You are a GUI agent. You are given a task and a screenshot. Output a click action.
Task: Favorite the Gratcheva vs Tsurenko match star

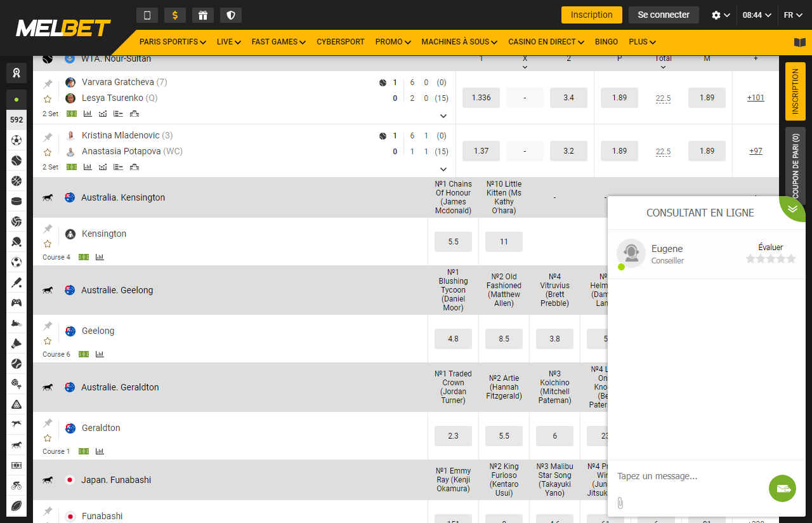pos(48,99)
